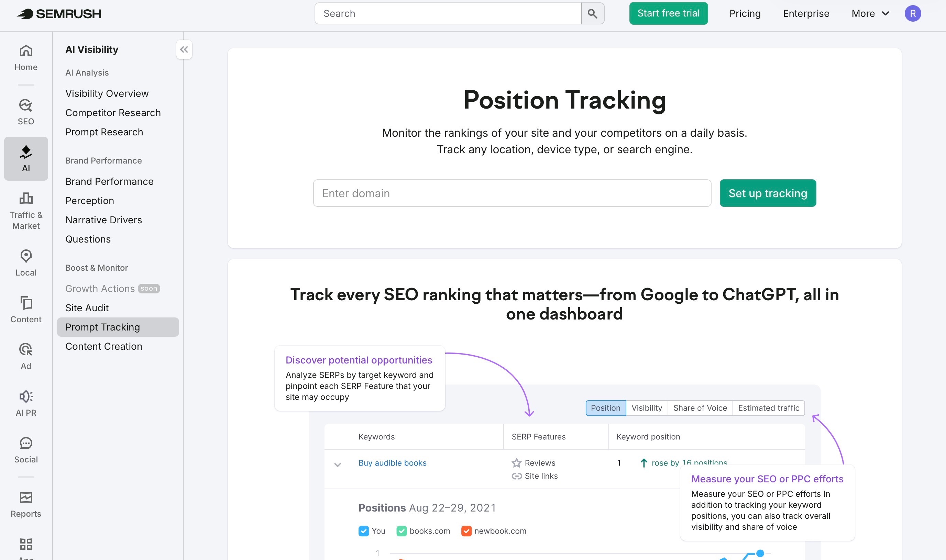Open the user profile avatar R
Screen dimensions: 946x560
912,14
